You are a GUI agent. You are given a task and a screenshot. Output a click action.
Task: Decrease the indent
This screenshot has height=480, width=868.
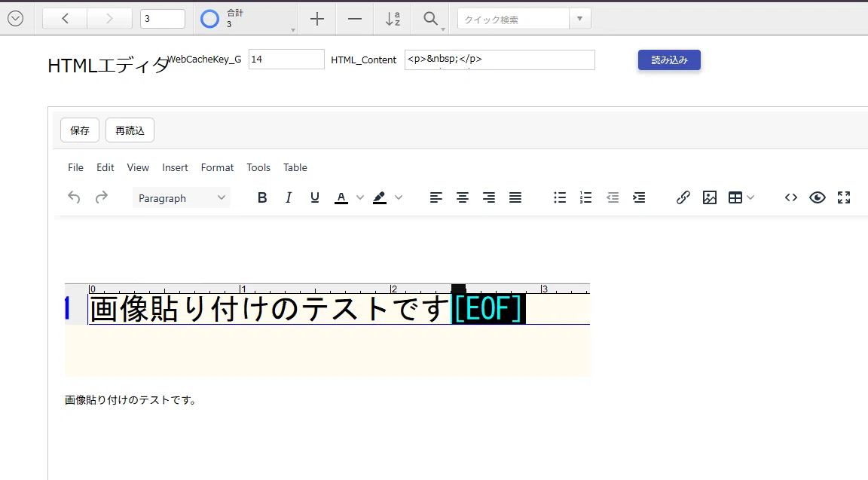tap(613, 197)
